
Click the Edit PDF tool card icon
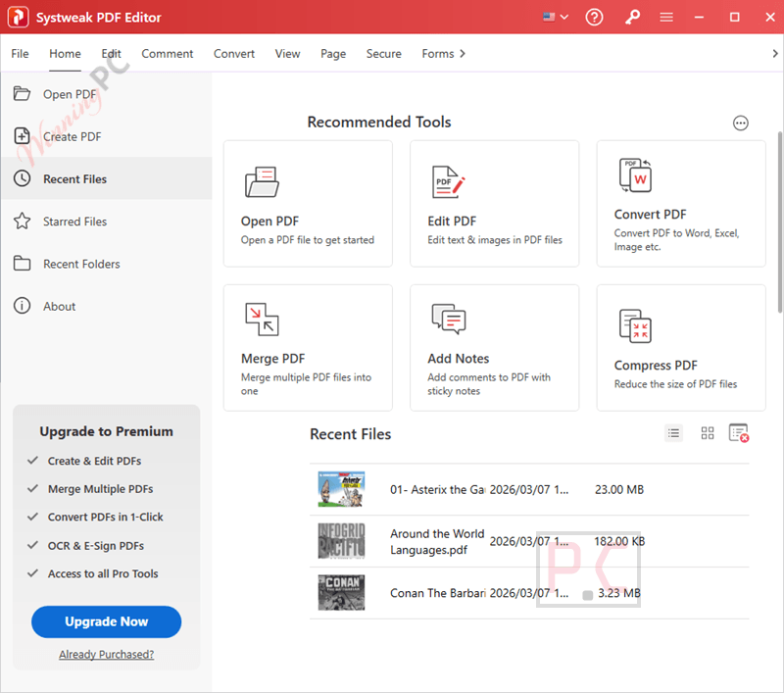(448, 182)
